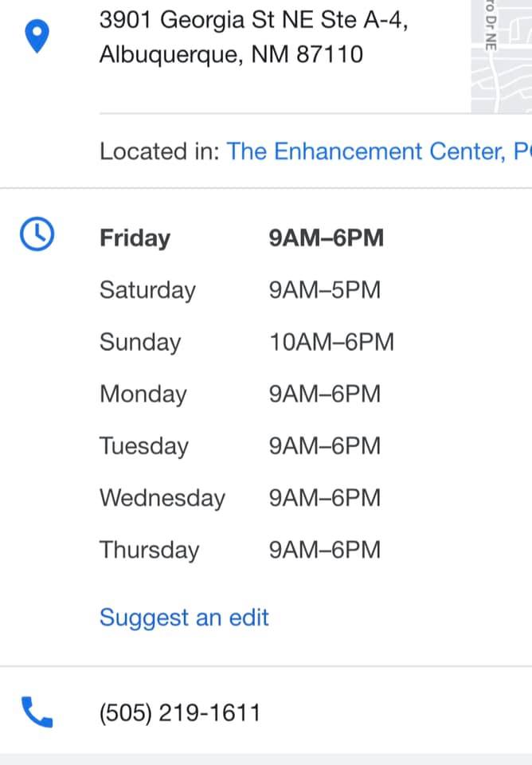Tap Saturday's 9AM–5PM hours

325,290
